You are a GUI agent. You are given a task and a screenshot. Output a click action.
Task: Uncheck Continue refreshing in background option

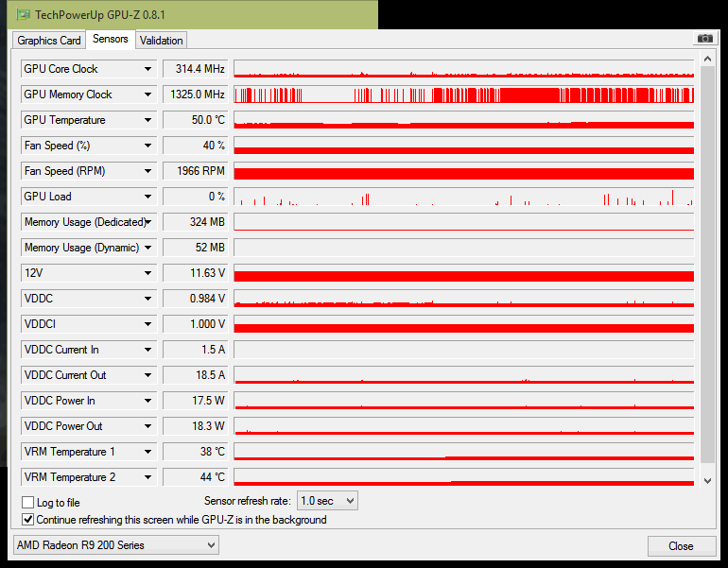click(27, 519)
